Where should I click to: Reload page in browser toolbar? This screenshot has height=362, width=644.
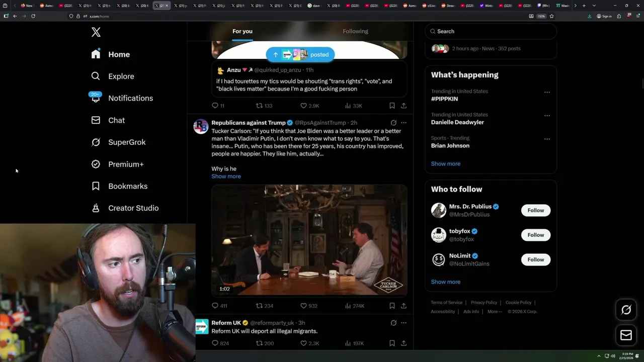point(33,16)
